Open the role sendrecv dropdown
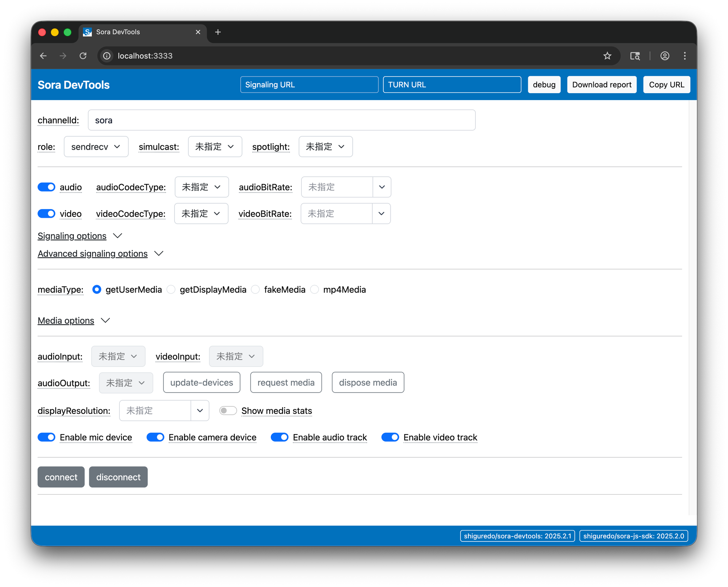Viewport: 728px width, 587px height. pos(96,147)
